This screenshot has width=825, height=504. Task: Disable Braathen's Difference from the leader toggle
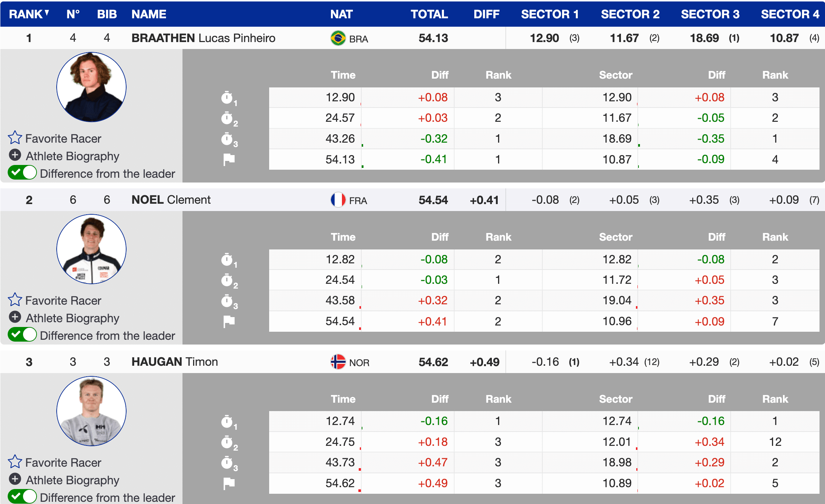22,173
